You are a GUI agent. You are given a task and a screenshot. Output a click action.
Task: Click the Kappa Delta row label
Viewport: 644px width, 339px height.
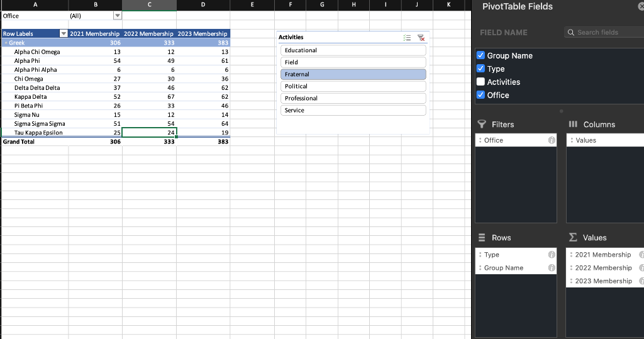coord(30,97)
